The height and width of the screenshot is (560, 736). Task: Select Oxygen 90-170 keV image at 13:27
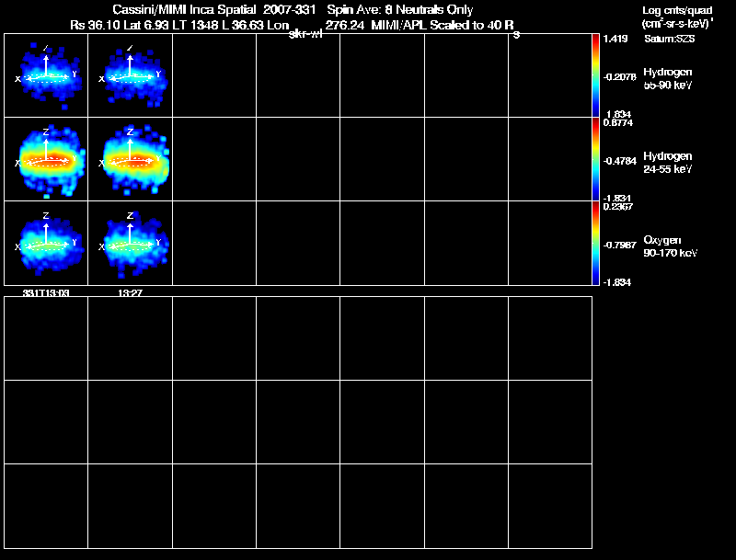pyautogui.click(x=130, y=243)
